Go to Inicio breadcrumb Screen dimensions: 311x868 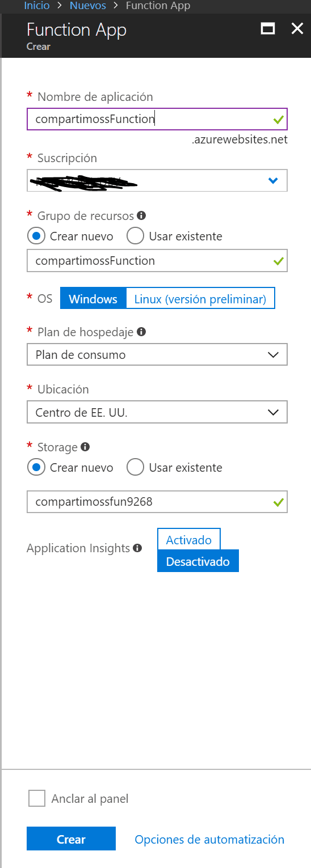click(x=37, y=6)
